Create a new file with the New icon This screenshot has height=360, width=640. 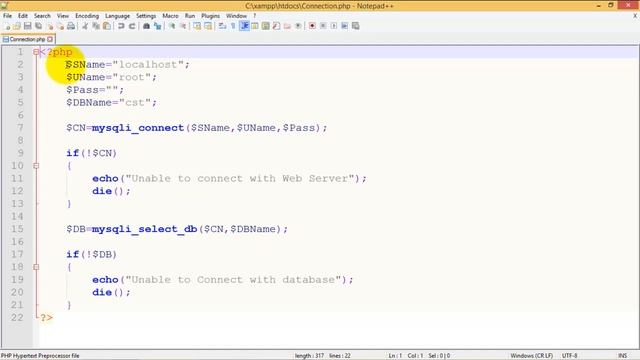pyautogui.click(x=7, y=26)
